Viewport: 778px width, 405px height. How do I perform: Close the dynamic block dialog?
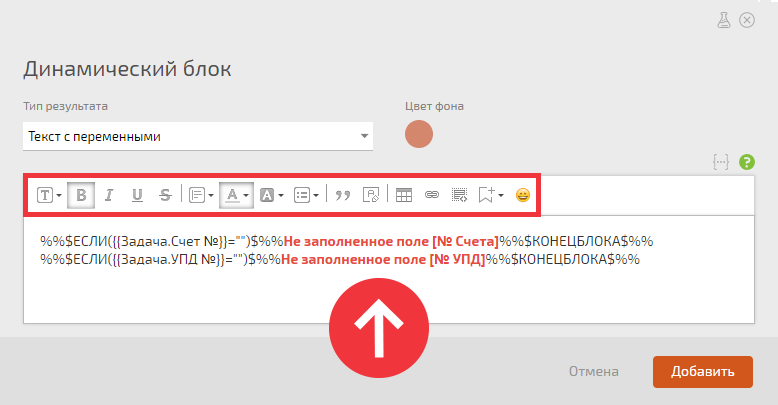(747, 20)
